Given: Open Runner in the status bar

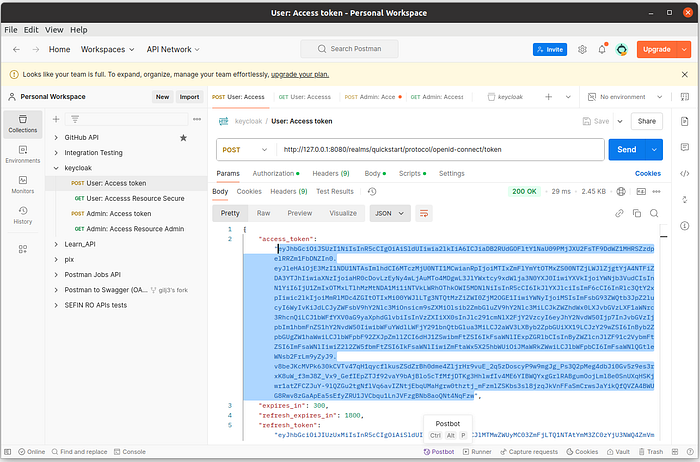Looking at the screenshot, I should coord(477,452).
